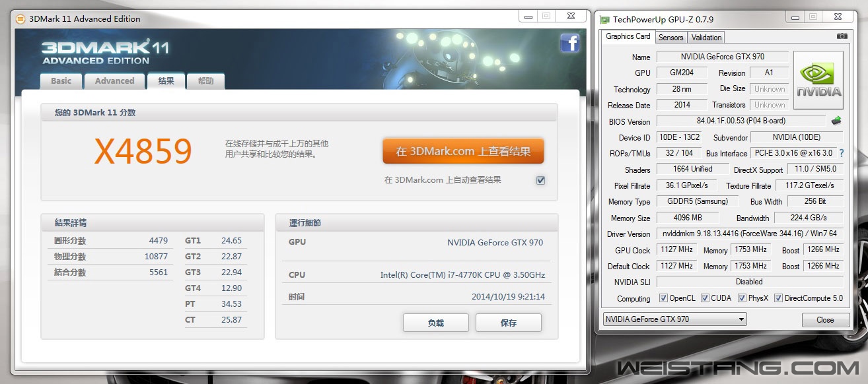Click the GPU-Z title bar app icon

(604, 19)
